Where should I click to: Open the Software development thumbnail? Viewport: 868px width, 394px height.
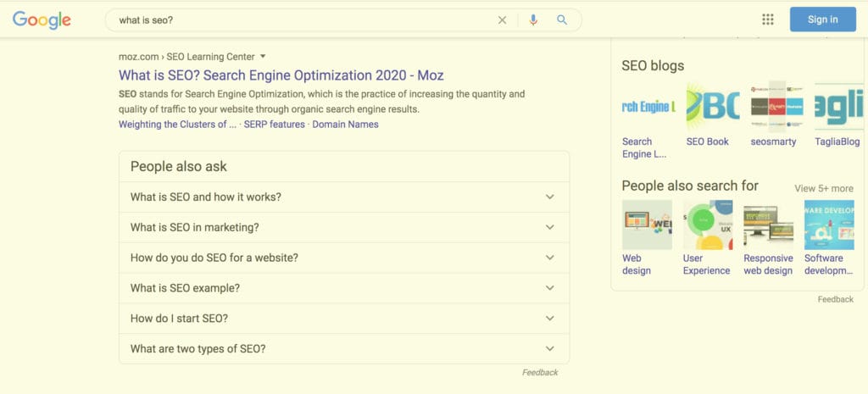829,225
